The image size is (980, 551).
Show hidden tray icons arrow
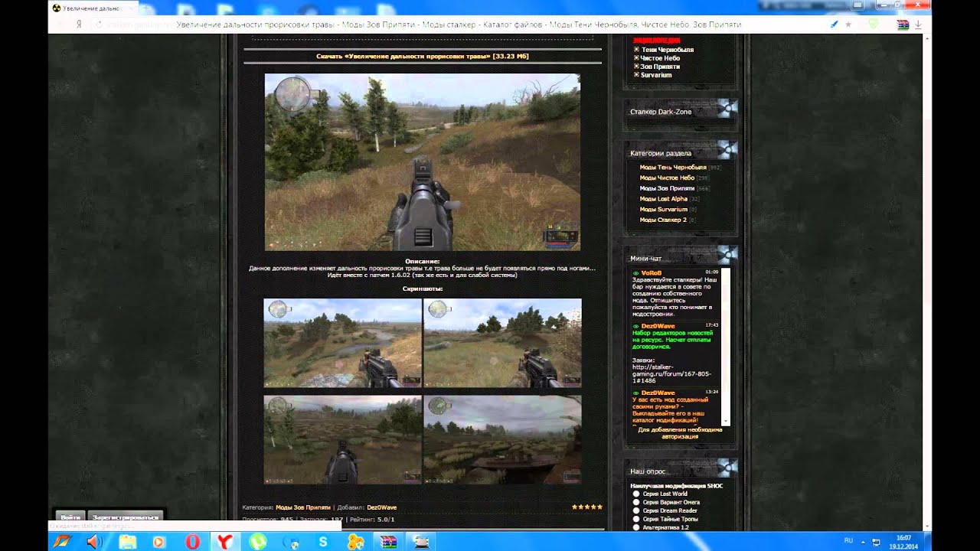[864, 541]
